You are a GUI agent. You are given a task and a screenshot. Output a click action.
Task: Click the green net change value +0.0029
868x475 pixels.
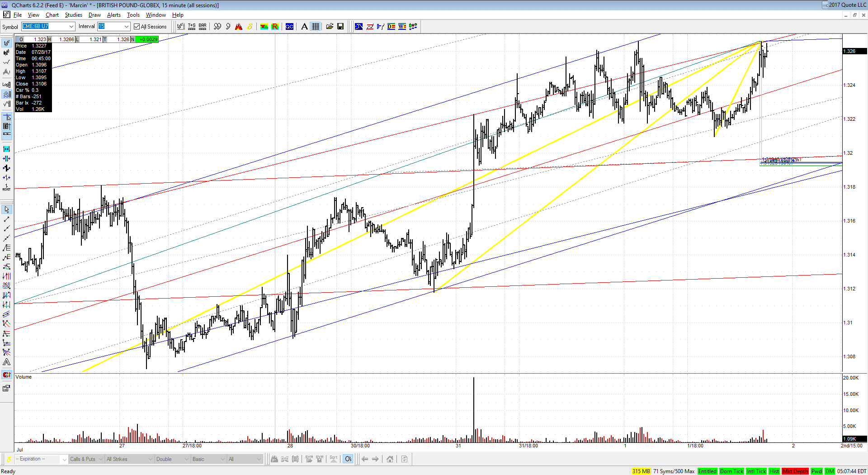tap(147, 39)
